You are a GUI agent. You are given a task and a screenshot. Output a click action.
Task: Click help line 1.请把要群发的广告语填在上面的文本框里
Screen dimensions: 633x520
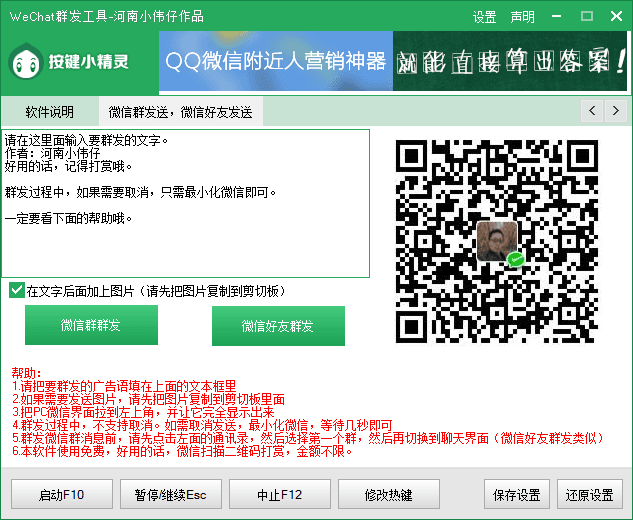coord(124,386)
